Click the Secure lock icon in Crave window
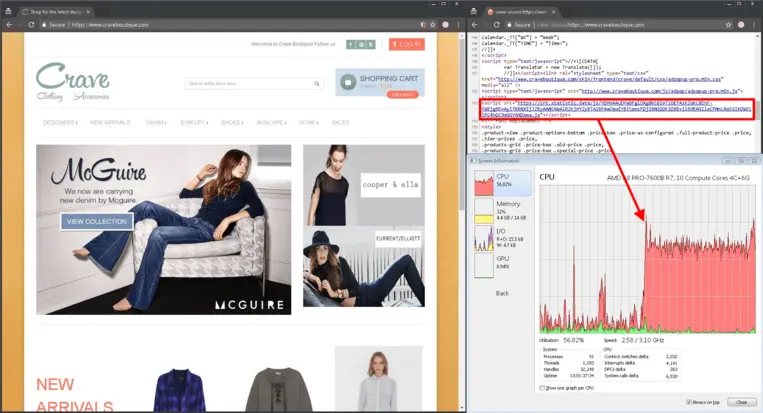 (x=44, y=25)
